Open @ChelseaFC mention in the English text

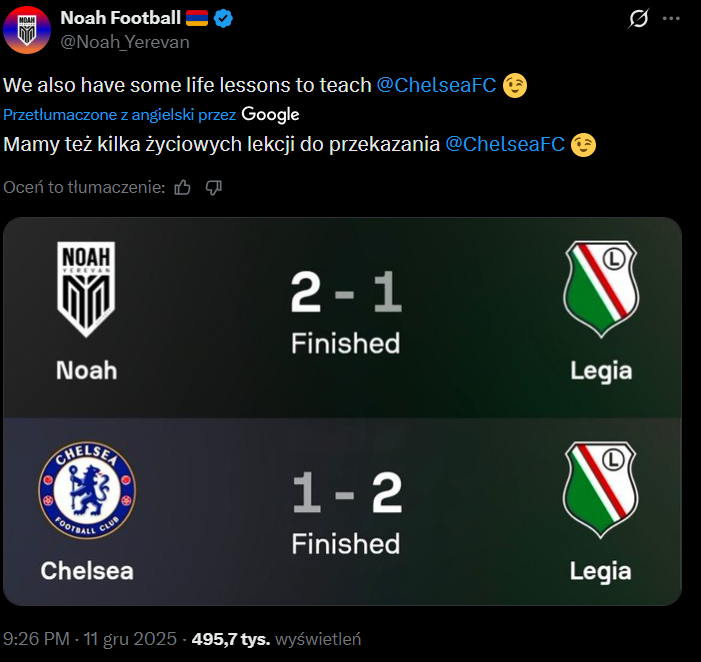point(436,86)
